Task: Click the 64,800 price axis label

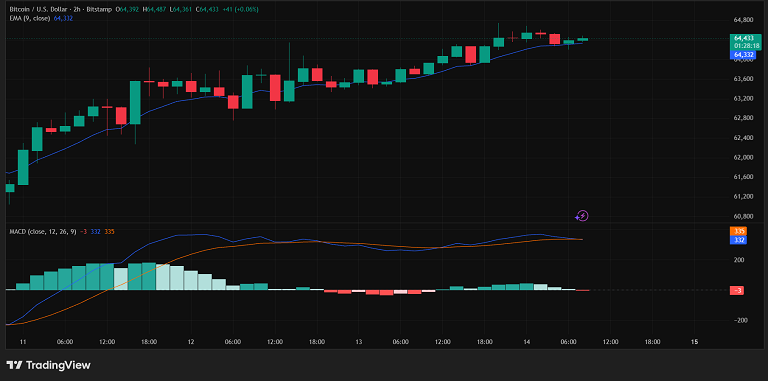Action: [743, 20]
